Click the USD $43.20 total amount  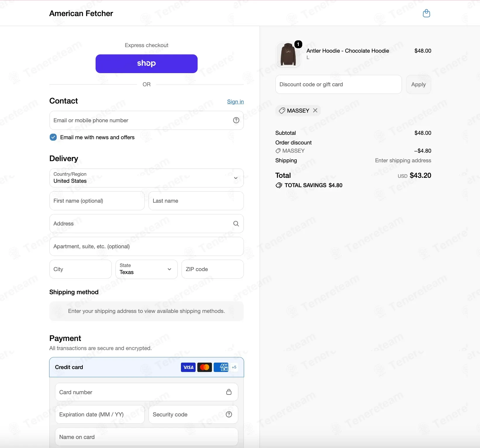pos(414,175)
